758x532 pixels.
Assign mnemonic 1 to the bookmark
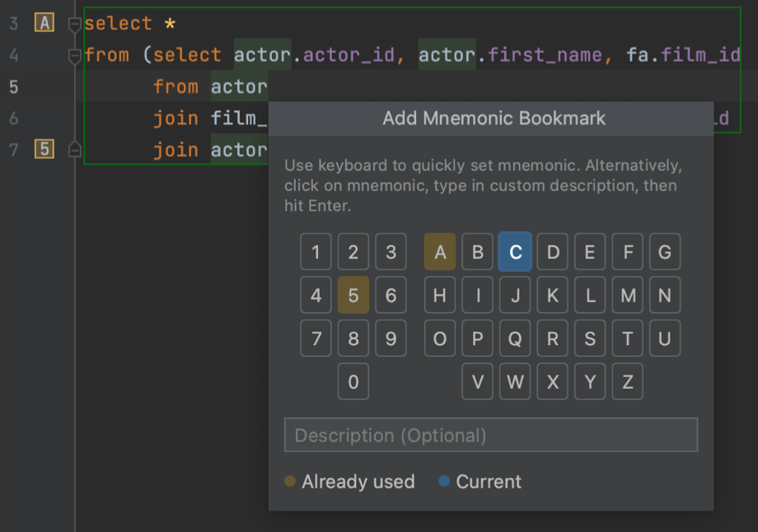click(316, 252)
